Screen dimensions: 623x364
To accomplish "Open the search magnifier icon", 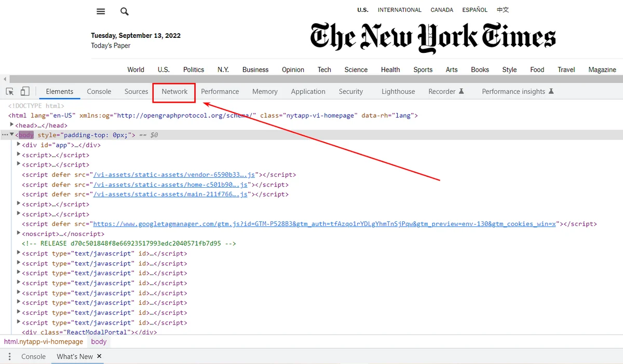I will click(124, 11).
